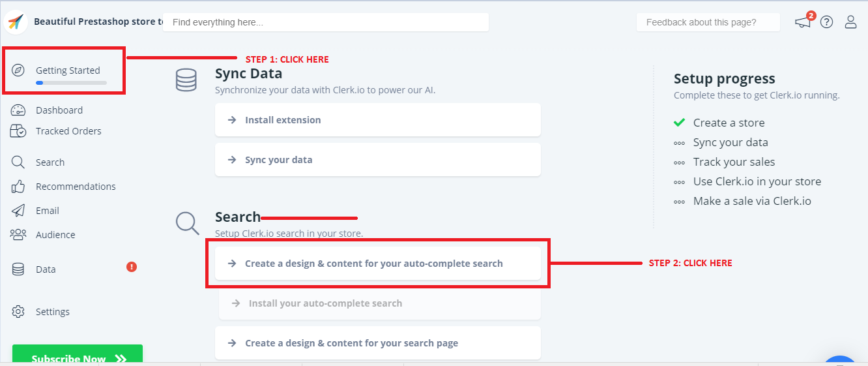Click the Email paper plane icon
Screen dimensions: 868x366
pos(18,211)
